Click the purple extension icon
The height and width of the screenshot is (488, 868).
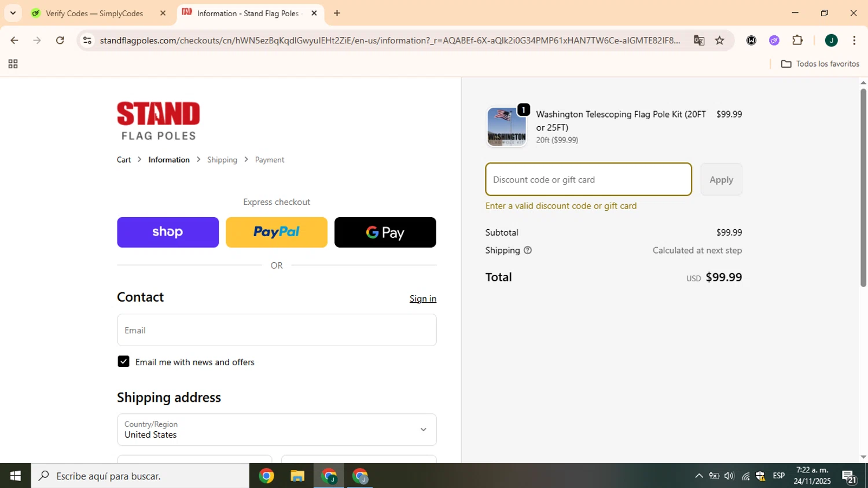click(774, 41)
